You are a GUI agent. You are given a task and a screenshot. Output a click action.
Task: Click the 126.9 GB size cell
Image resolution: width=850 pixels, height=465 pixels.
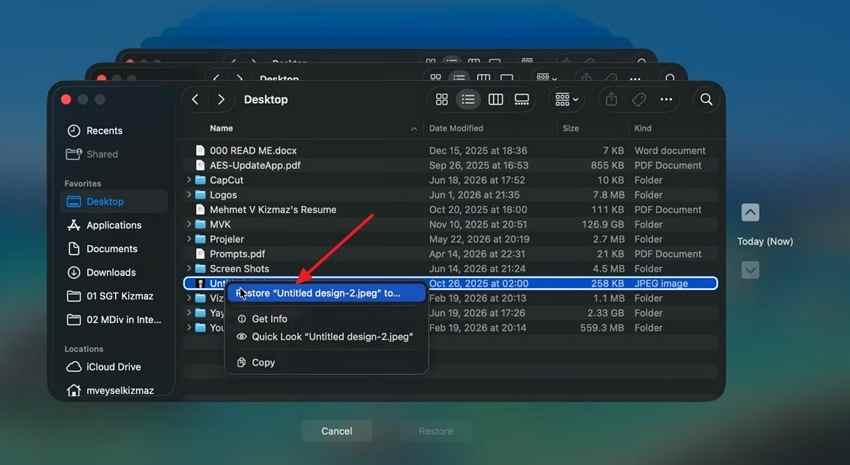point(603,224)
